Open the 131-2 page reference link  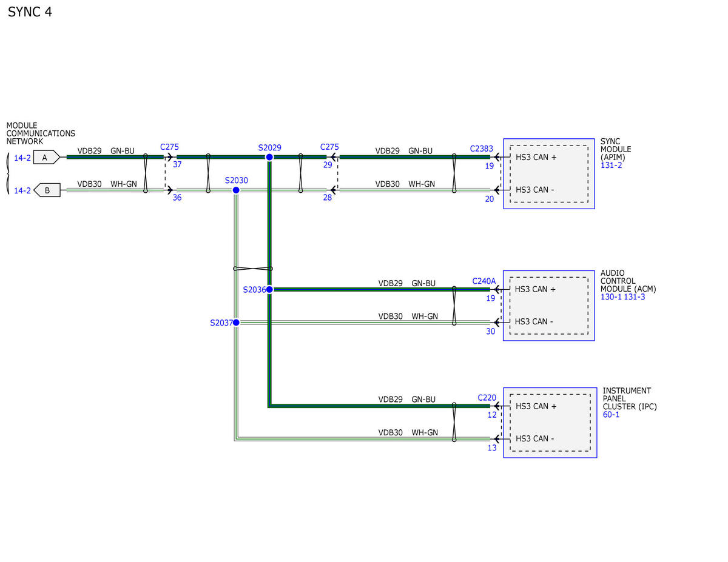[611, 165]
